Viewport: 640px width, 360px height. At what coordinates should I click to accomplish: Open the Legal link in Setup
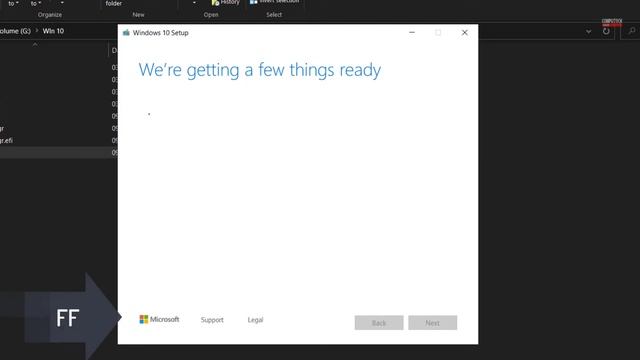tap(255, 320)
